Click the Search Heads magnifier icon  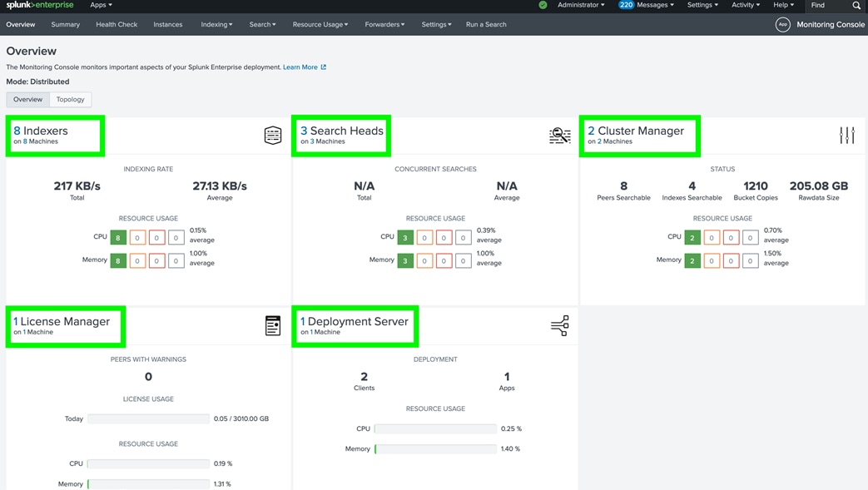[x=559, y=136]
